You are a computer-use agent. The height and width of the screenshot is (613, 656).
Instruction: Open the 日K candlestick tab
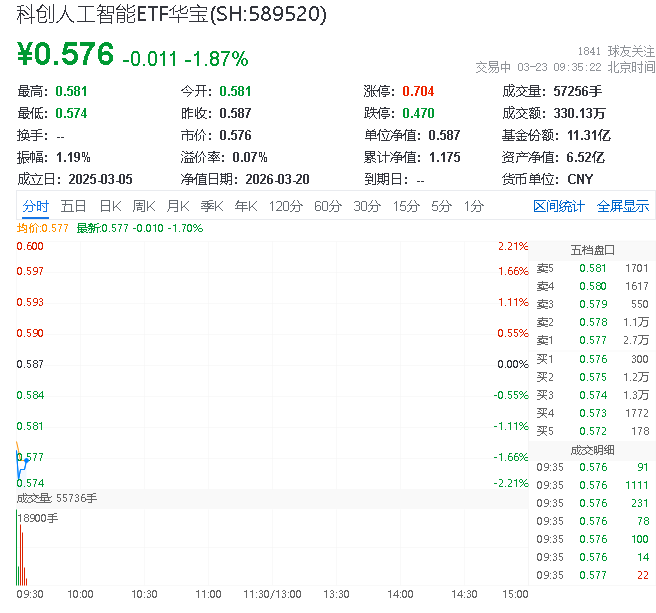[x=110, y=207]
